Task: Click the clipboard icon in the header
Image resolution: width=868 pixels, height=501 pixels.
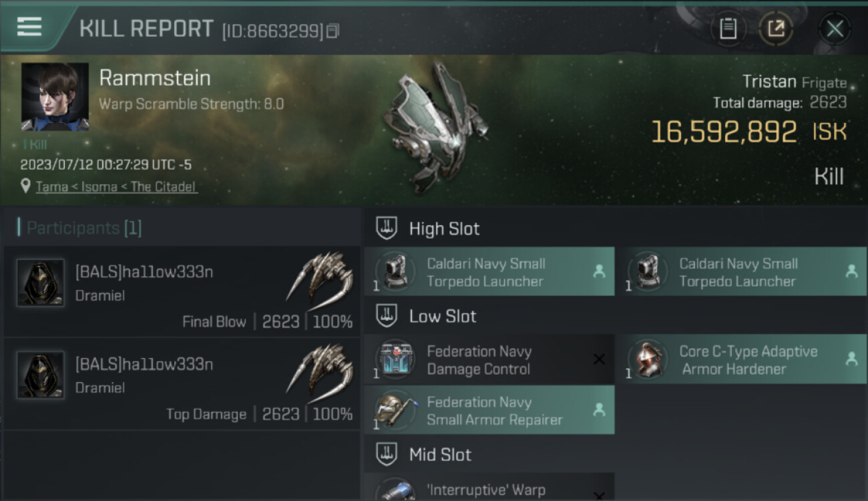Action: [x=728, y=29]
